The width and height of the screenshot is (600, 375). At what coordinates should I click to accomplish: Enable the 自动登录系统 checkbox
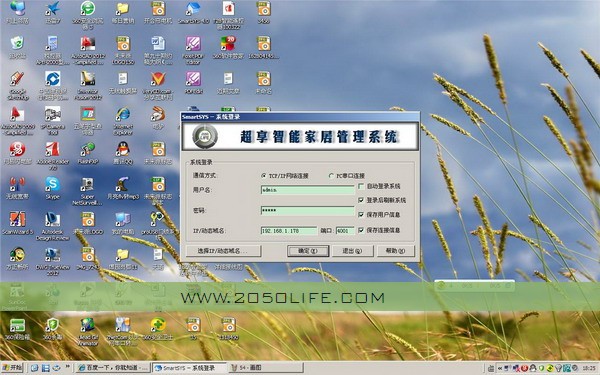[x=361, y=186]
